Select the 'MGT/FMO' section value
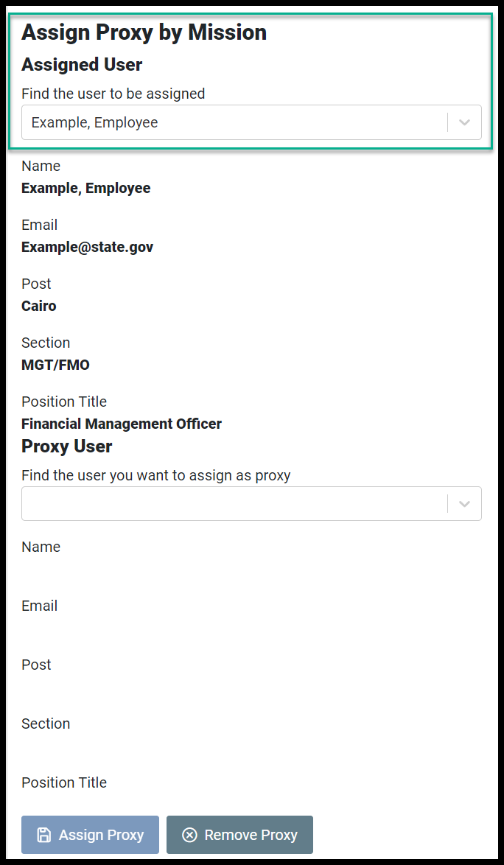 point(55,365)
